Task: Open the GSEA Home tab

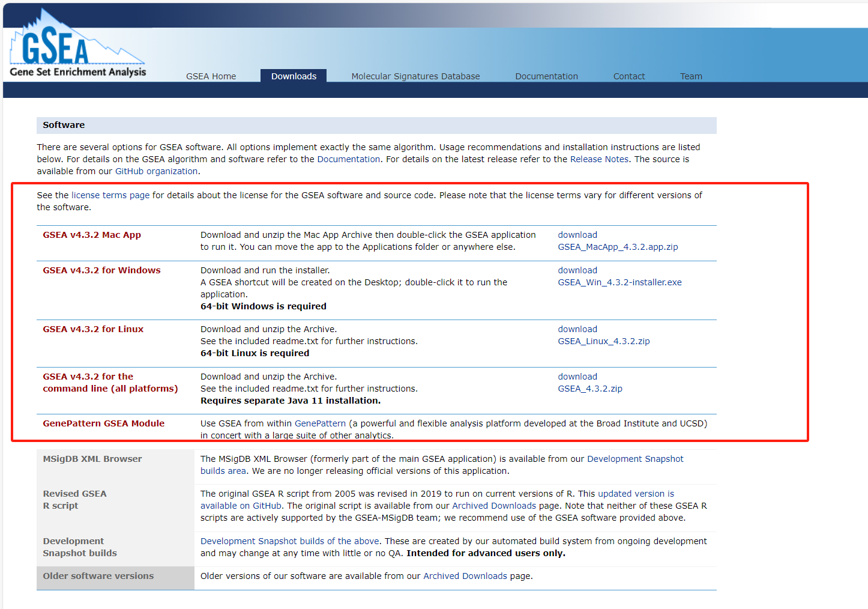Action: 211,76
